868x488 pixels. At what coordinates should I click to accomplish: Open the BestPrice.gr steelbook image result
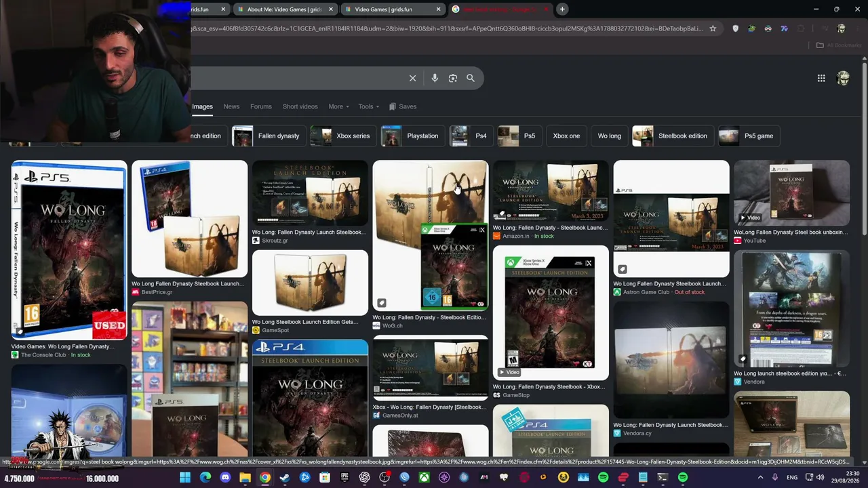[x=189, y=218]
